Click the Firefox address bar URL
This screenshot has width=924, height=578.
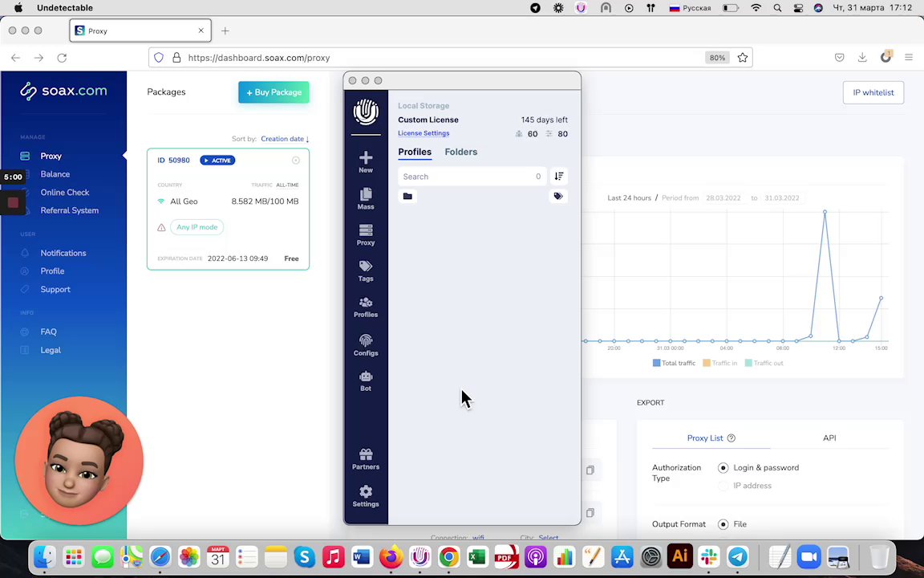[x=259, y=58]
